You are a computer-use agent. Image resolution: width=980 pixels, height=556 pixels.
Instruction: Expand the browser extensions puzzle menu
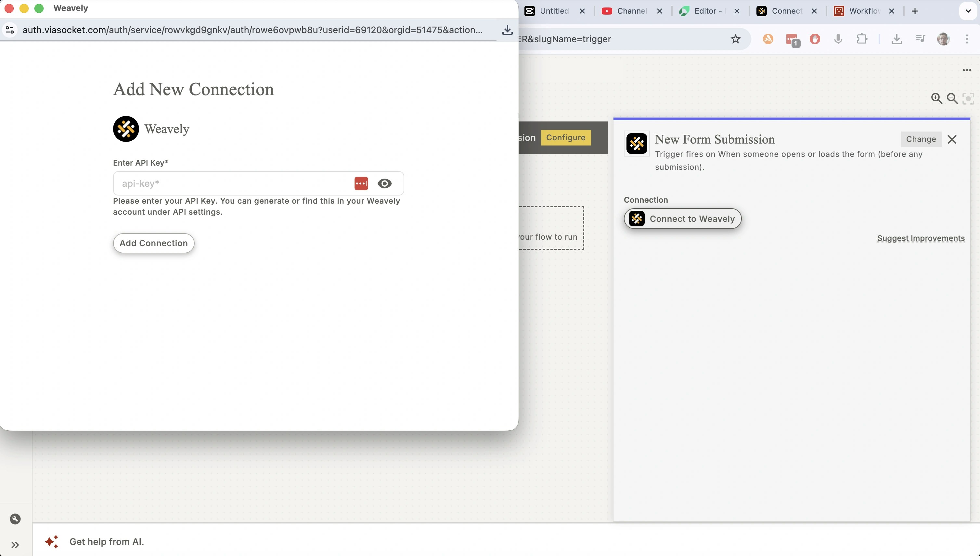(862, 39)
